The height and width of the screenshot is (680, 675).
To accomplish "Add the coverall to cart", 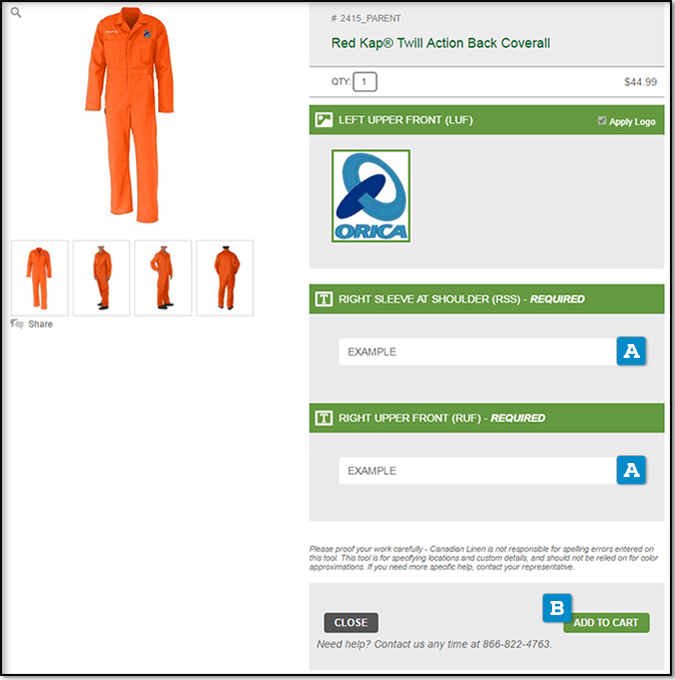I will (x=606, y=622).
